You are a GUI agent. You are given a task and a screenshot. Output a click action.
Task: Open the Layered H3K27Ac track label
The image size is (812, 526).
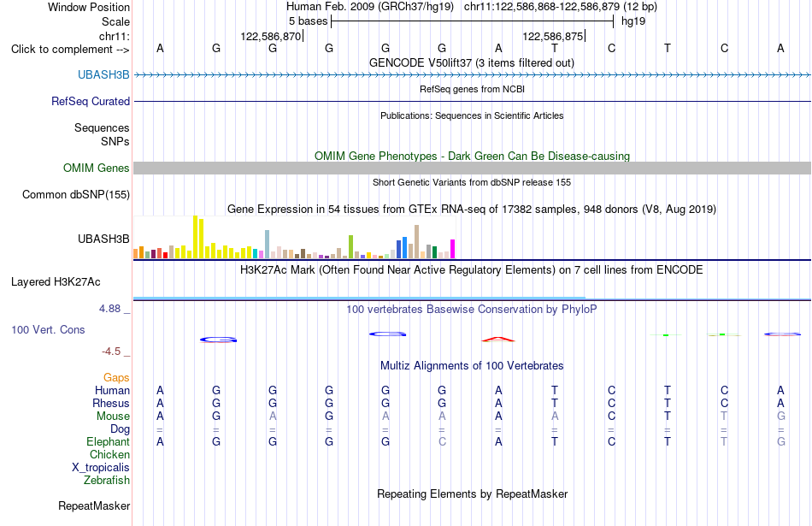point(56,282)
